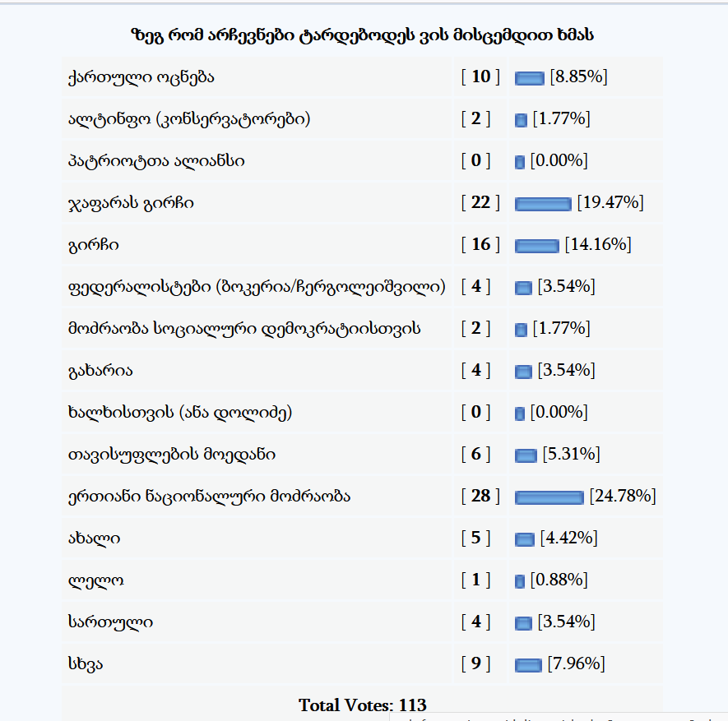Click the small bar beside 0.88%
The width and height of the screenshot is (728, 721).
(x=520, y=580)
